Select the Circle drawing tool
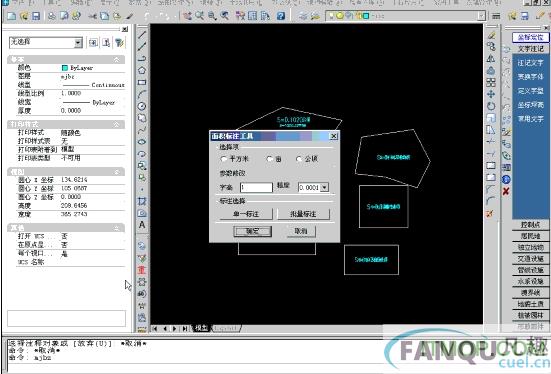The height and width of the screenshot is (374, 551). click(x=142, y=106)
